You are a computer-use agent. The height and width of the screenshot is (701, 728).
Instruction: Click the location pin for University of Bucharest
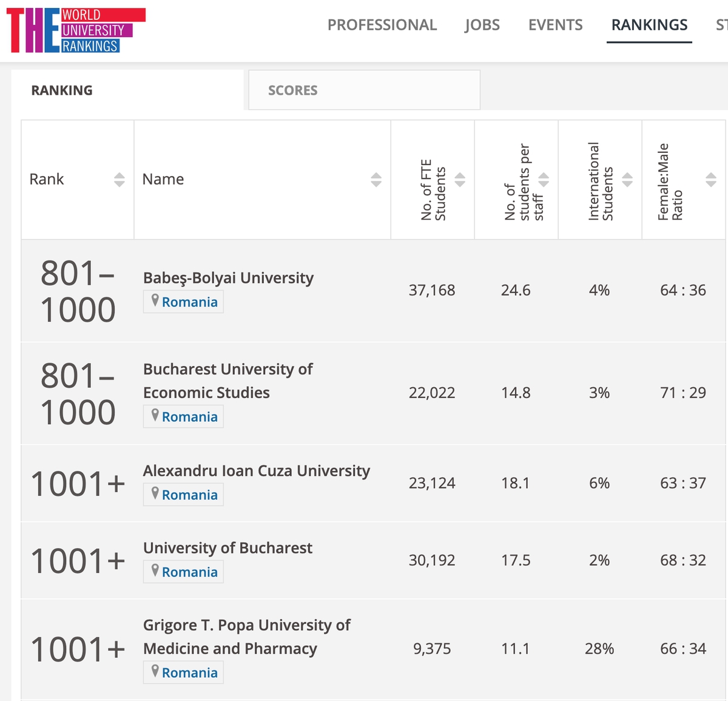click(x=155, y=571)
